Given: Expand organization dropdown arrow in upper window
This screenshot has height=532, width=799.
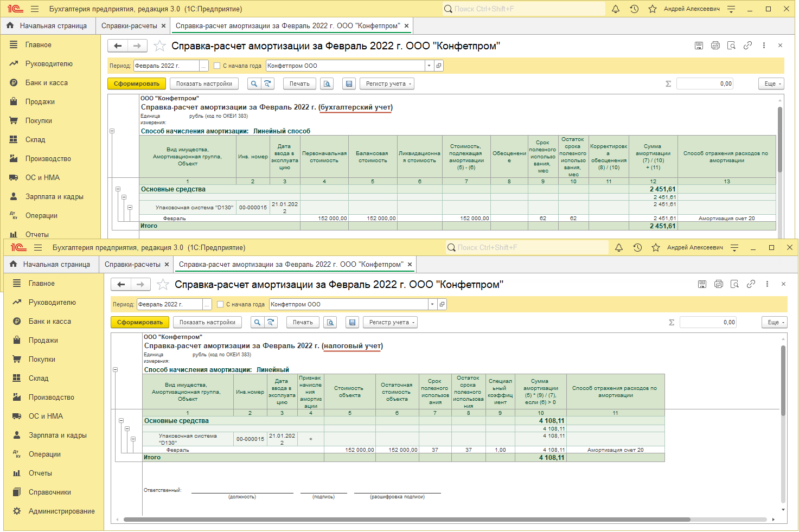Looking at the screenshot, I should coord(429,66).
